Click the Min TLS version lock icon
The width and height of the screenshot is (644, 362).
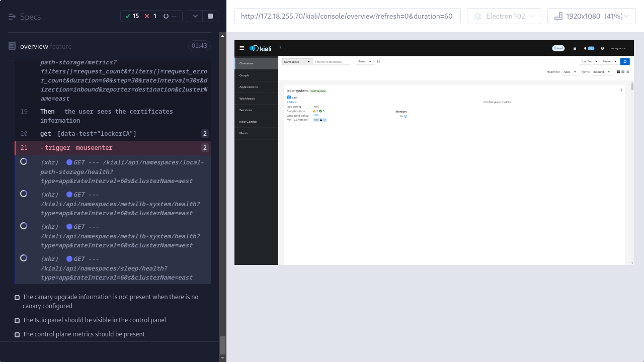point(321,120)
